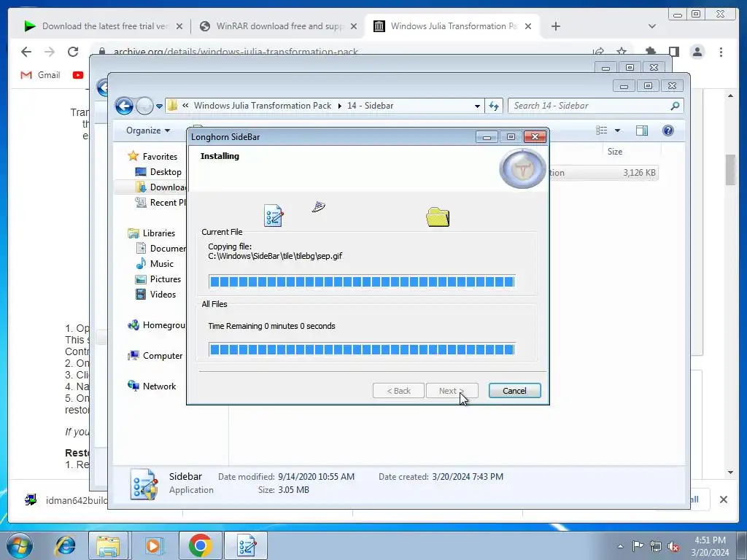Click the network icon in system tray
The width and height of the screenshot is (747, 560).
[x=656, y=546]
